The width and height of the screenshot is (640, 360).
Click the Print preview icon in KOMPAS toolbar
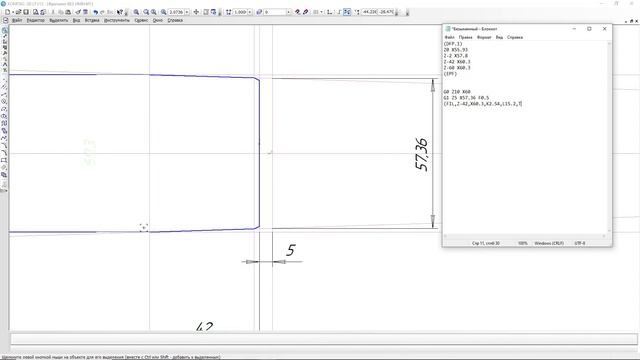36,12
